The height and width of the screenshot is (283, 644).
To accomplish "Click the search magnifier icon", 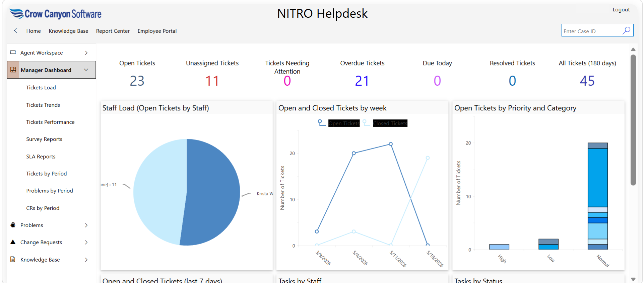I will 626,30.
